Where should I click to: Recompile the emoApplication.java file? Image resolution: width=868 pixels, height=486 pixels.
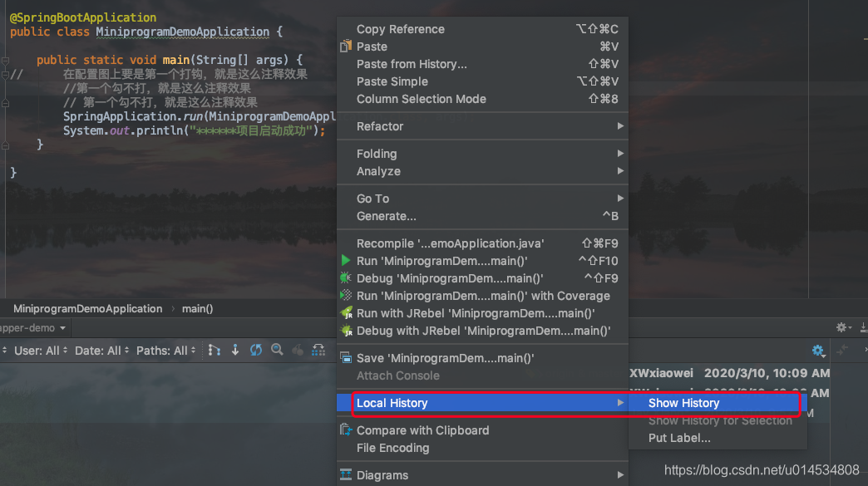click(482, 243)
